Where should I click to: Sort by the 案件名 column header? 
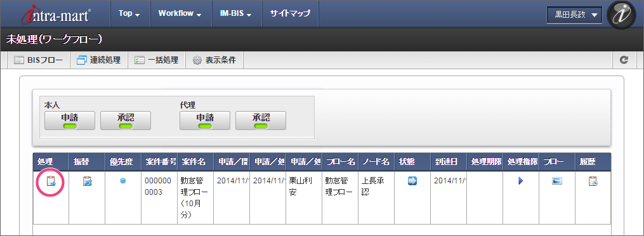point(195,162)
